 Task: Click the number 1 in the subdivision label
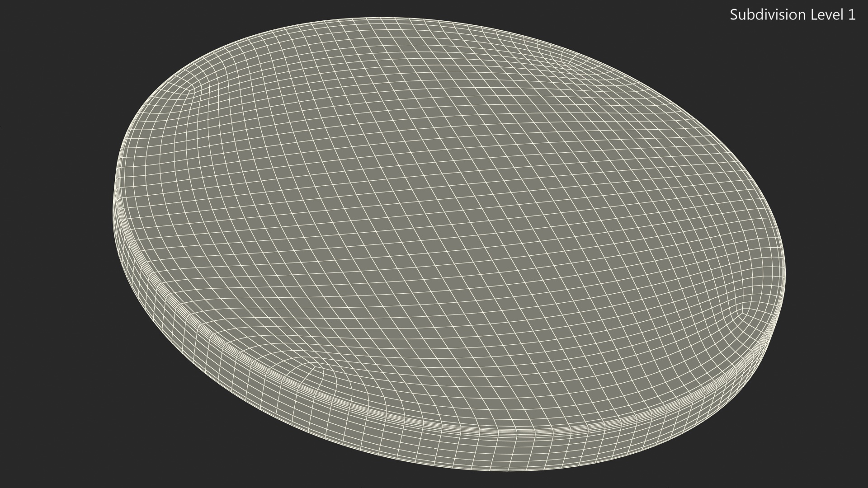point(851,15)
